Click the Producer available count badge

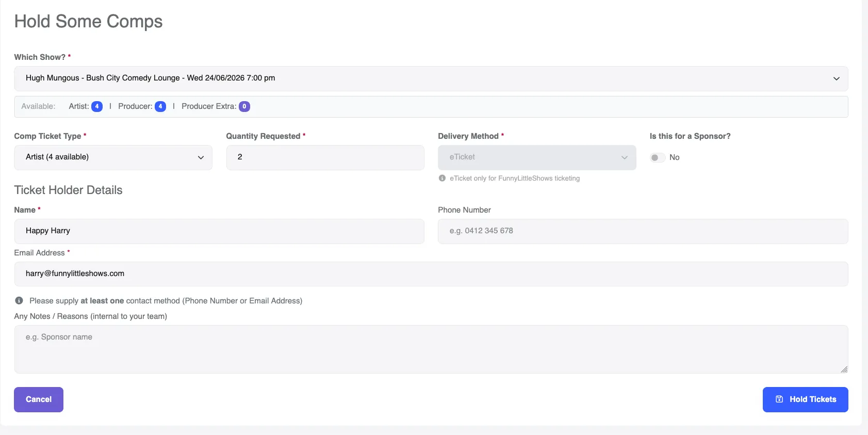click(x=160, y=106)
